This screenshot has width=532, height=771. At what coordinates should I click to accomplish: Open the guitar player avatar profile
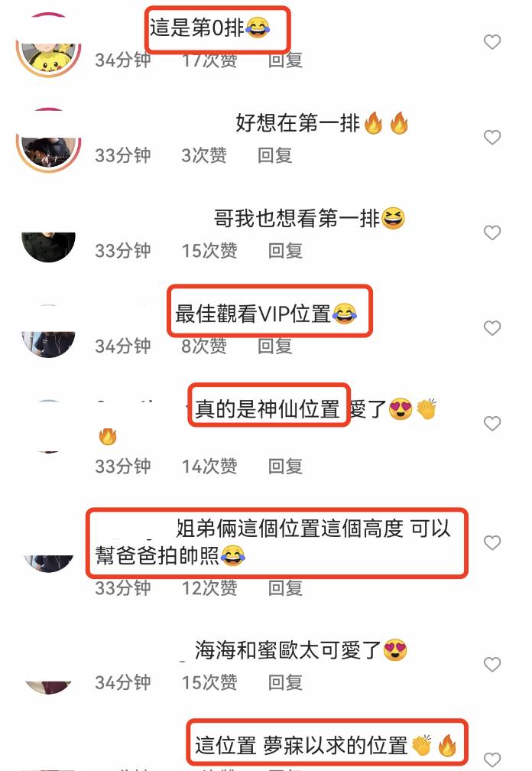click(x=48, y=141)
